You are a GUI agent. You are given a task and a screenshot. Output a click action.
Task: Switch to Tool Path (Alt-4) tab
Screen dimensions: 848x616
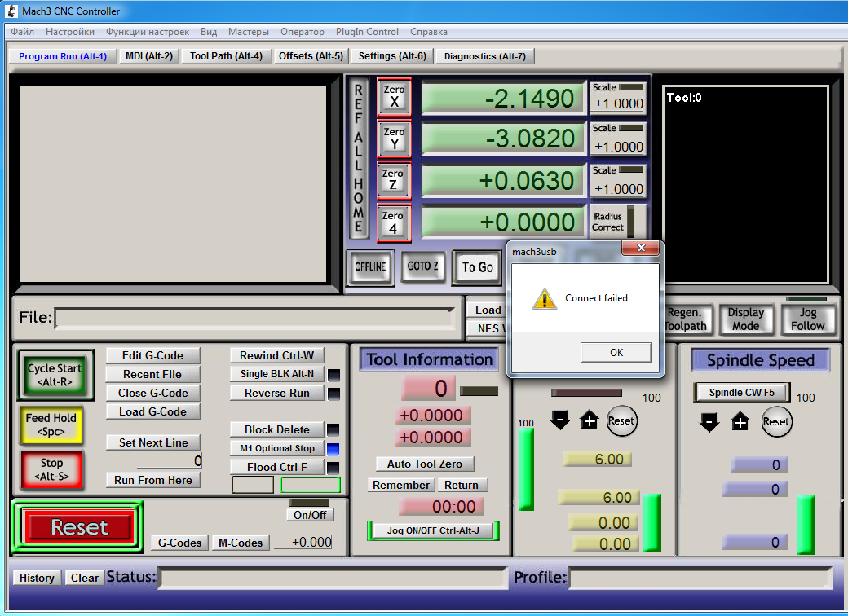226,56
